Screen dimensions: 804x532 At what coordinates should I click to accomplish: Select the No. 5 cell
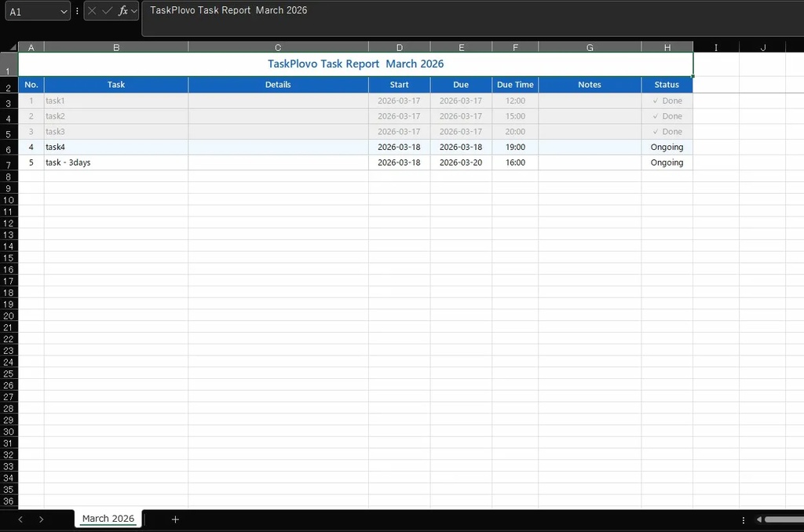coord(31,162)
